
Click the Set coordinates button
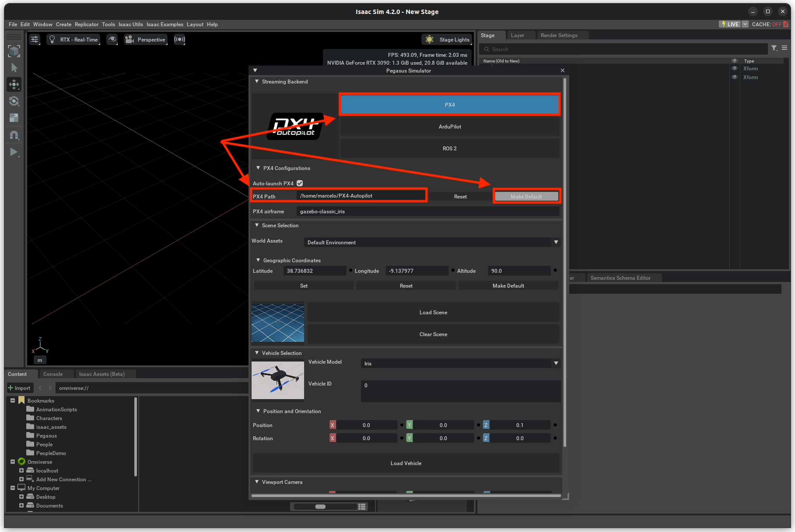[304, 285]
